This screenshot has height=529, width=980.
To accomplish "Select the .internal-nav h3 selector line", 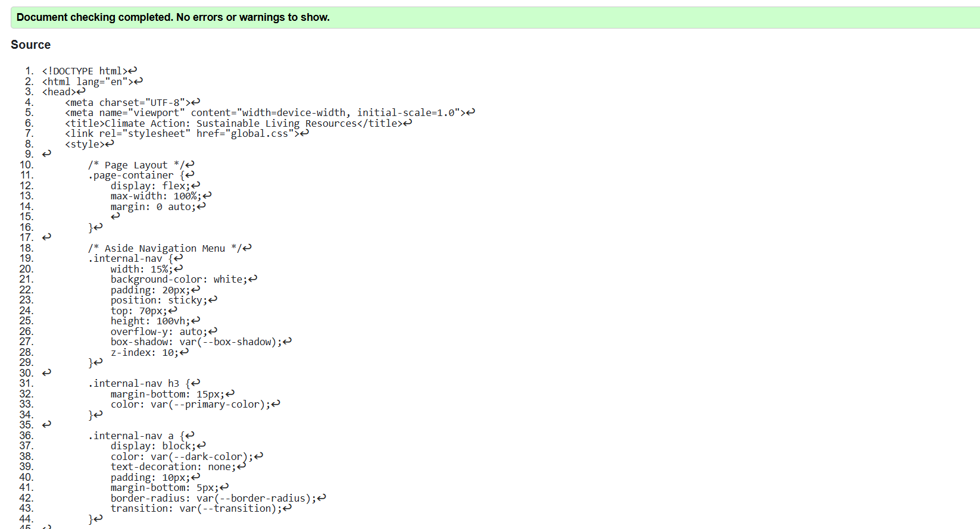I will [x=144, y=383].
